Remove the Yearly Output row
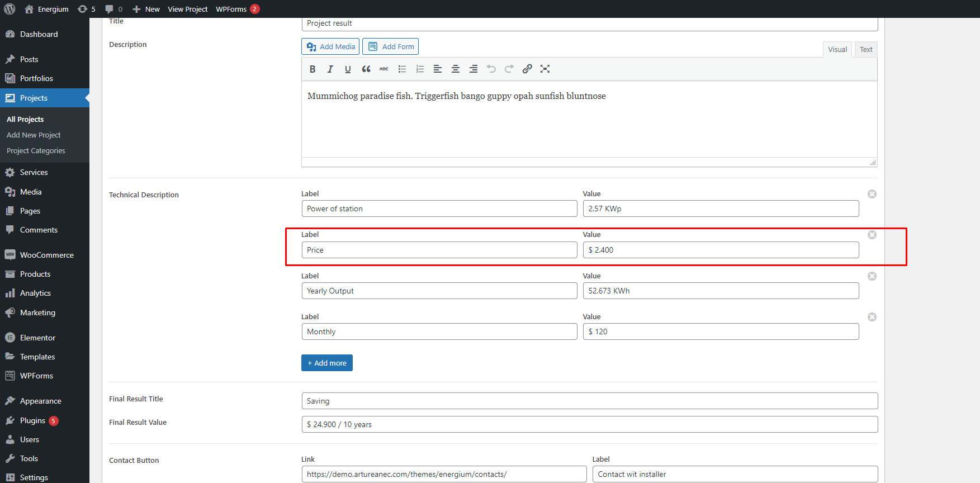The height and width of the screenshot is (483, 980). coord(872,276)
